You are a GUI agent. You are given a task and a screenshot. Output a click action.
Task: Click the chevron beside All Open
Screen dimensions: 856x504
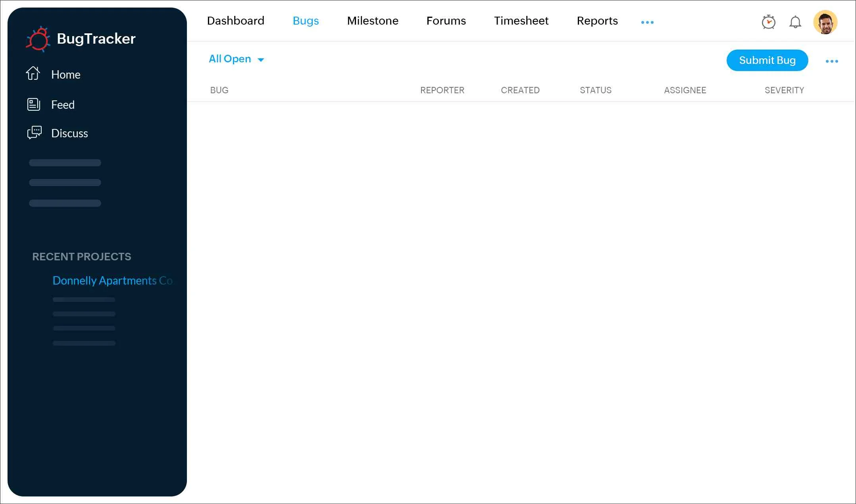pos(261,60)
